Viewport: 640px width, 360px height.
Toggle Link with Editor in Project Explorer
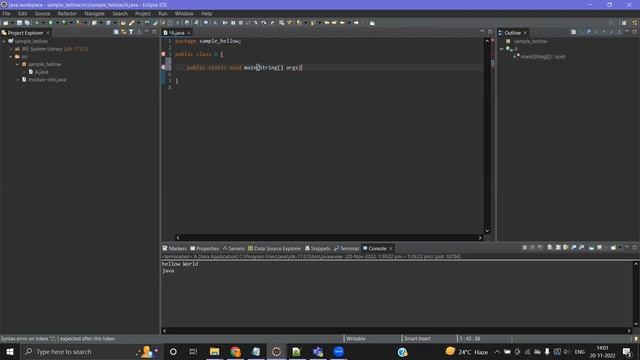point(123,32)
